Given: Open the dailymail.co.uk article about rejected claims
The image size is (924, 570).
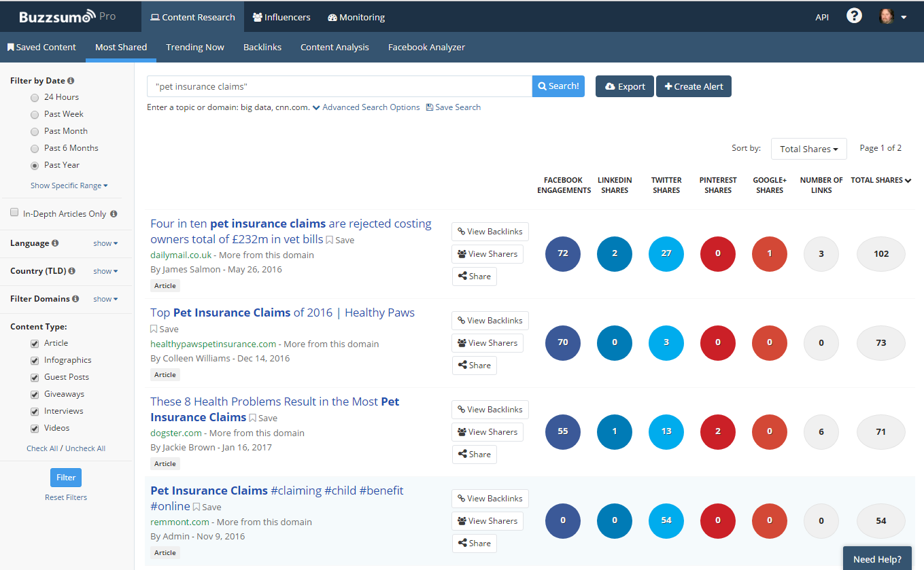Looking at the screenshot, I should [x=290, y=223].
